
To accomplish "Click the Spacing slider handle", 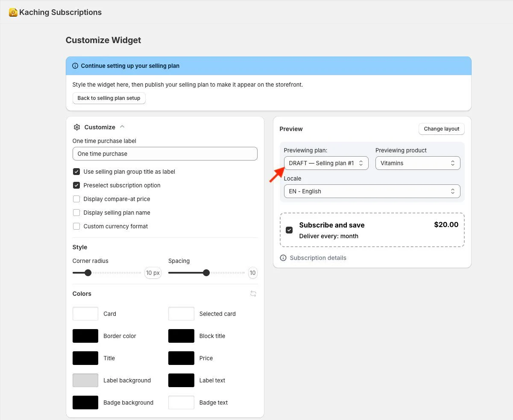I will click(206, 273).
